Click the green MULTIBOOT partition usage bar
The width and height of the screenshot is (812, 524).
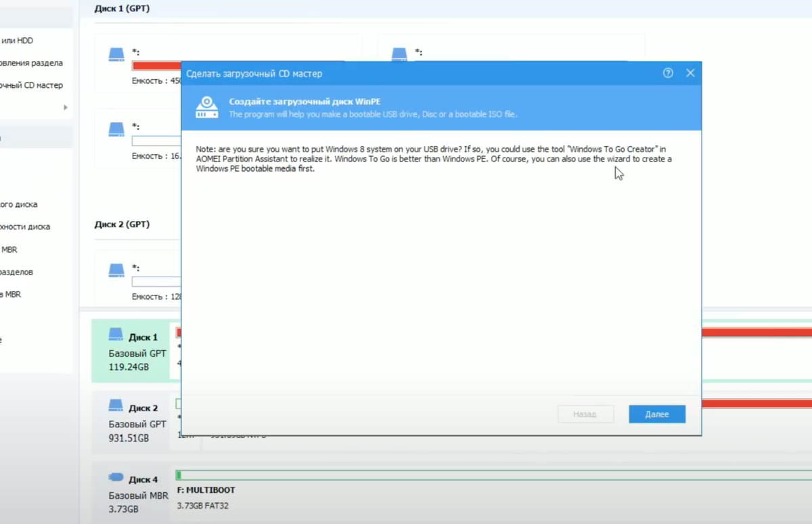494,475
